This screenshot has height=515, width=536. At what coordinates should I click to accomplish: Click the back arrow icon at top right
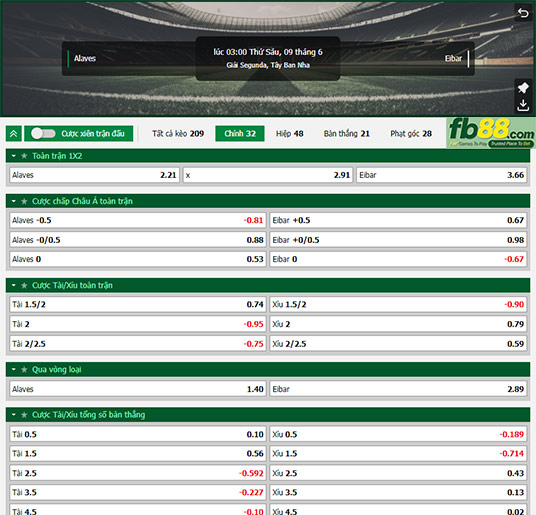[x=523, y=13]
